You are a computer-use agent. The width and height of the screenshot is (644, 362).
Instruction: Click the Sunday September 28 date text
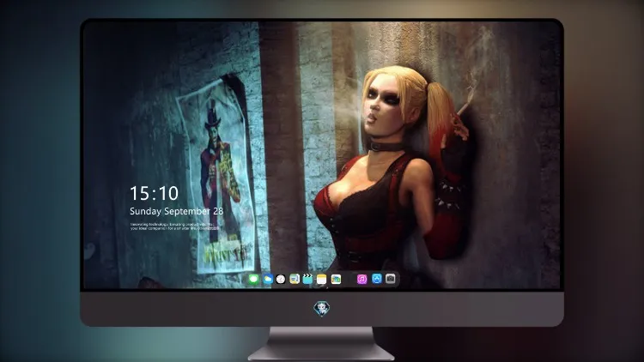coord(177,211)
